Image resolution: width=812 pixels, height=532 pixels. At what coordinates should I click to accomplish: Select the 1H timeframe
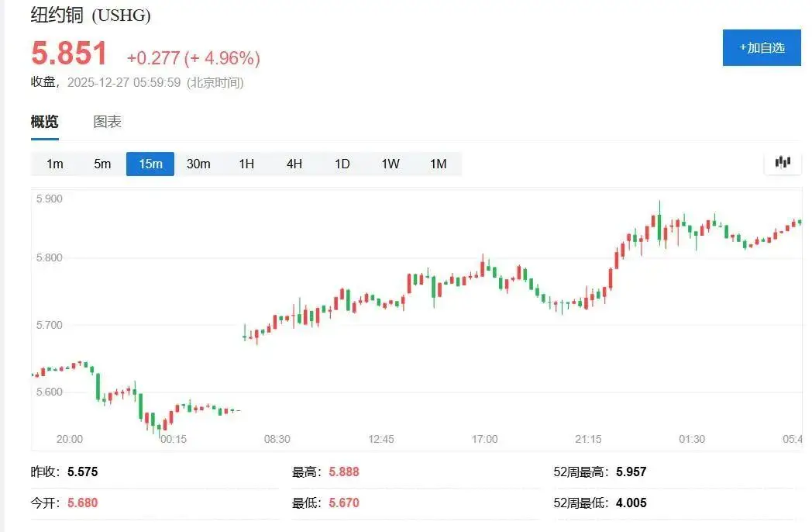[x=246, y=164]
